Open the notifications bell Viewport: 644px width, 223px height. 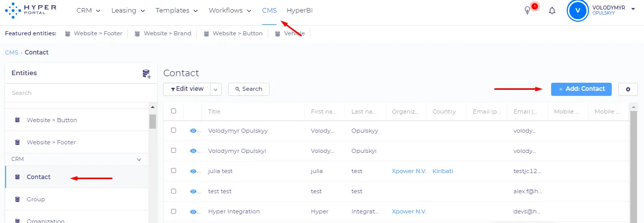(x=552, y=11)
